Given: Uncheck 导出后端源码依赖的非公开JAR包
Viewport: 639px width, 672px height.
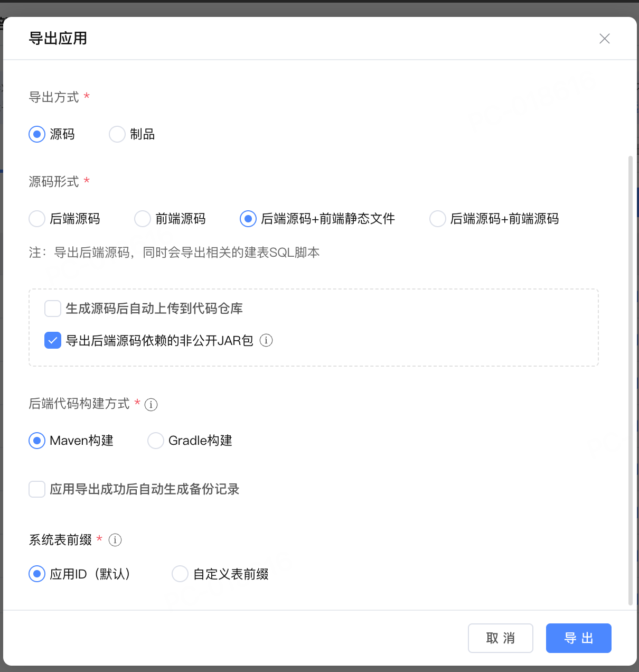Looking at the screenshot, I should [53, 340].
